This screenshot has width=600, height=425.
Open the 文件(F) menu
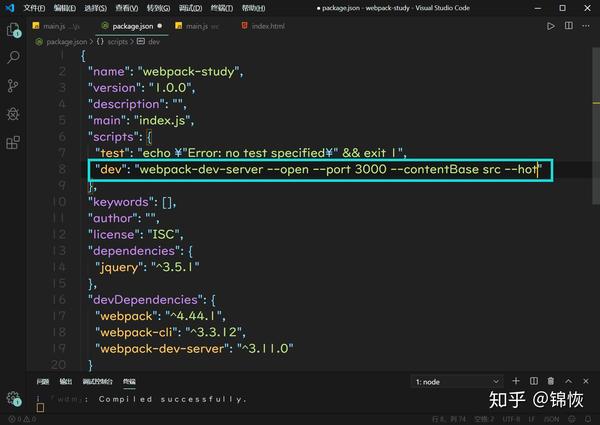[34, 8]
